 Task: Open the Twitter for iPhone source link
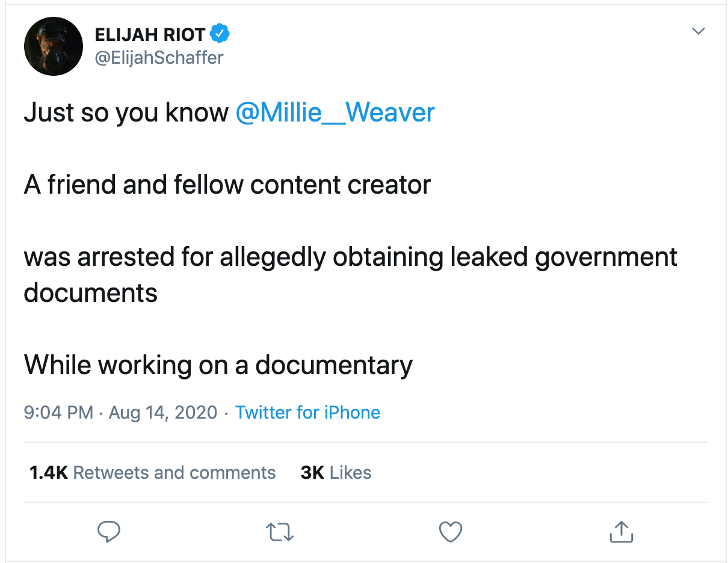click(307, 413)
